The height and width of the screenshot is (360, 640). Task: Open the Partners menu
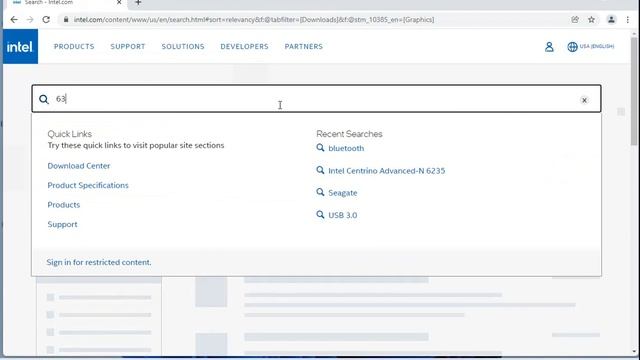coord(304,47)
